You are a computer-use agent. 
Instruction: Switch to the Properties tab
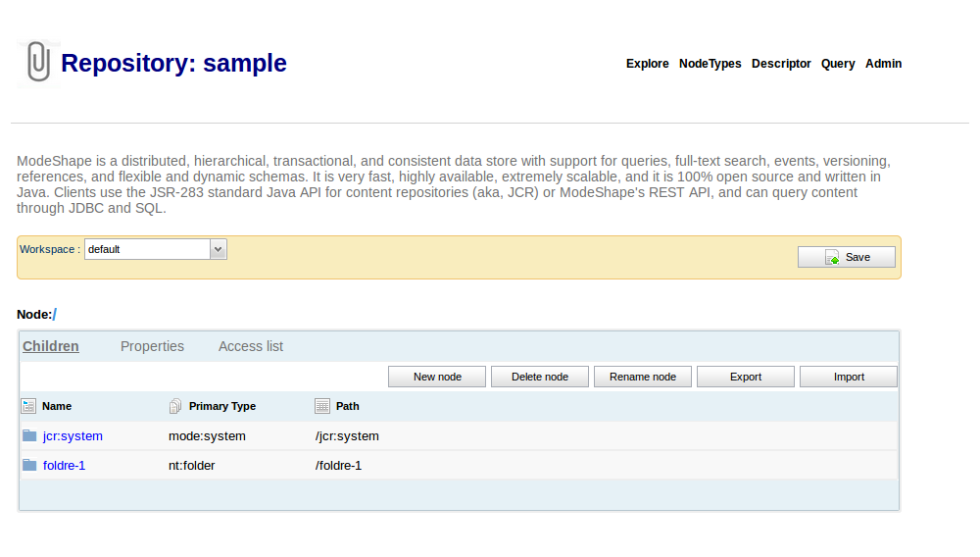click(x=153, y=346)
